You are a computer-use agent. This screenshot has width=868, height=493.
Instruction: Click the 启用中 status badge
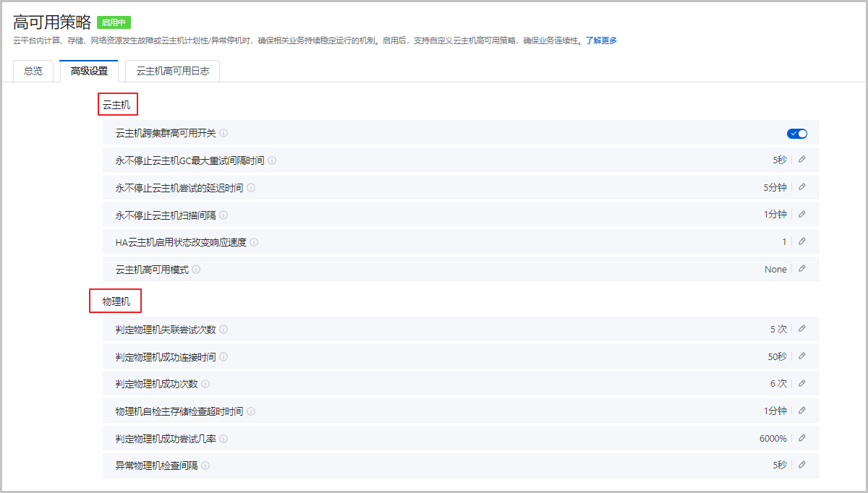(114, 22)
